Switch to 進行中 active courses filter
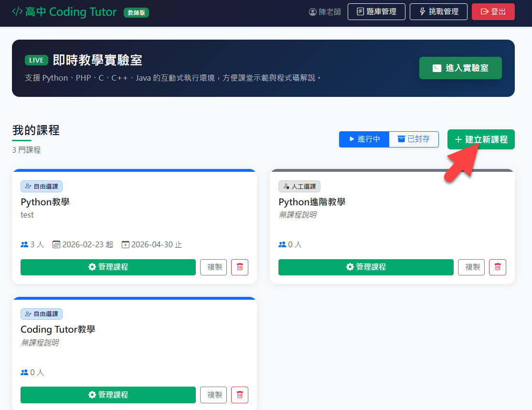The width and height of the screenshot is (532, 410). 364,139
